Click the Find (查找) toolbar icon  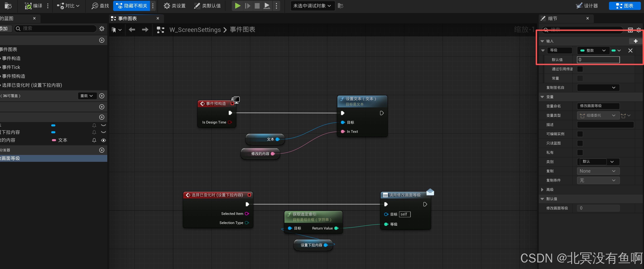[x=95, y=6]
